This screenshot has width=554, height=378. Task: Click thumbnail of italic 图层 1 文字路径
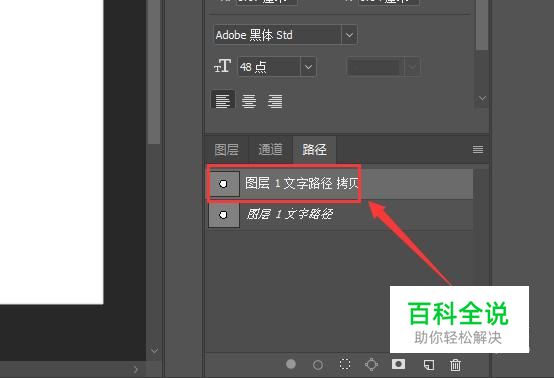(224, 214)
